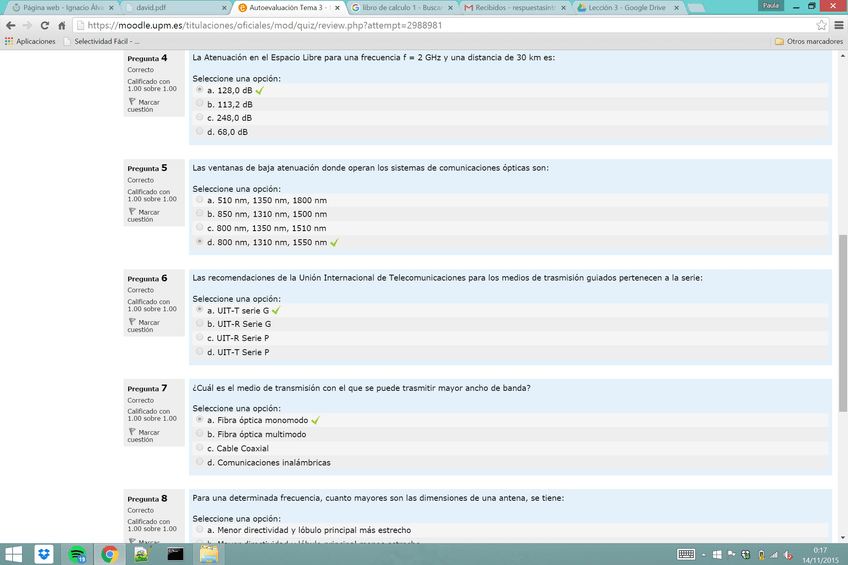Bookmark this page with the star icon
The image size is (848, 565).
click(x=821, y=25)
